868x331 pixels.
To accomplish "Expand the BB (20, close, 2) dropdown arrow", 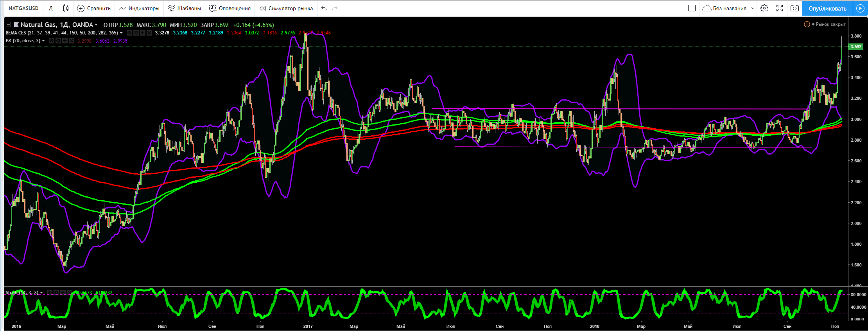I will tap(43, 41).
